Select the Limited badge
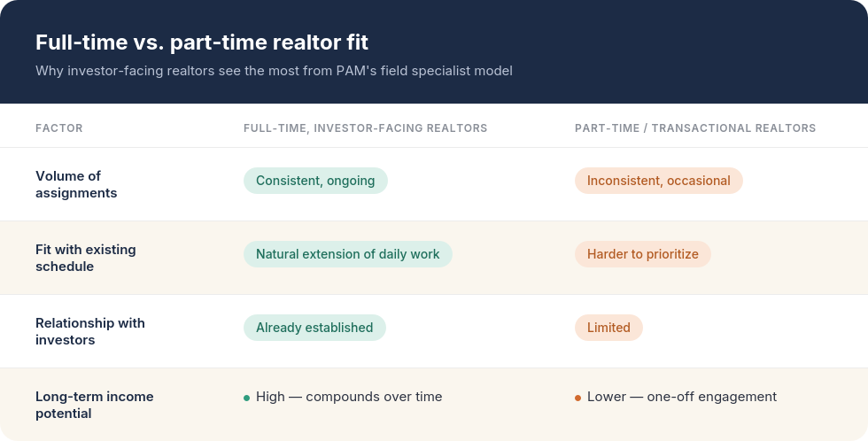This screenshot has height=441, width=868. pos(608,328)
